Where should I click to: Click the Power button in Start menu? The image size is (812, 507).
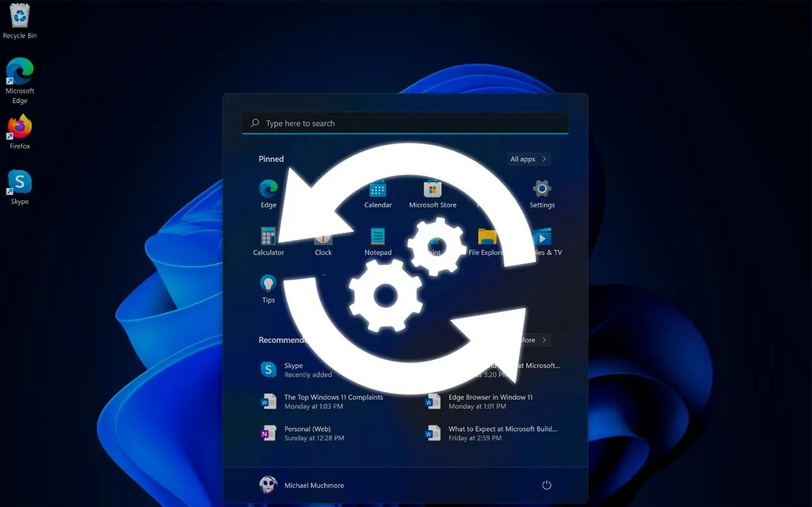tap(546, 485)
